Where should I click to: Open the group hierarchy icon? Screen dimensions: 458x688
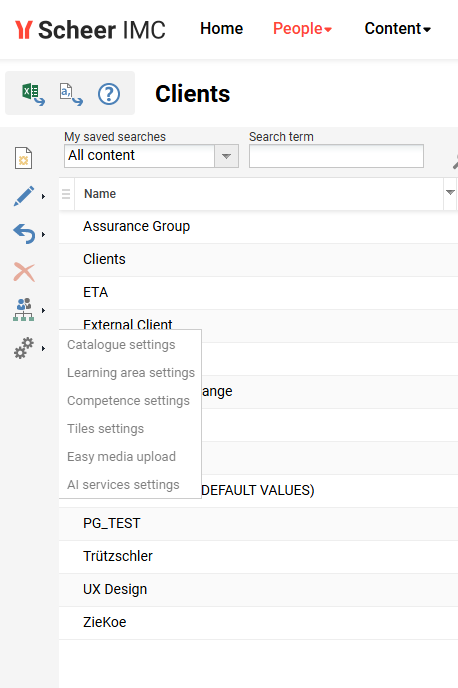coord(24,310)
